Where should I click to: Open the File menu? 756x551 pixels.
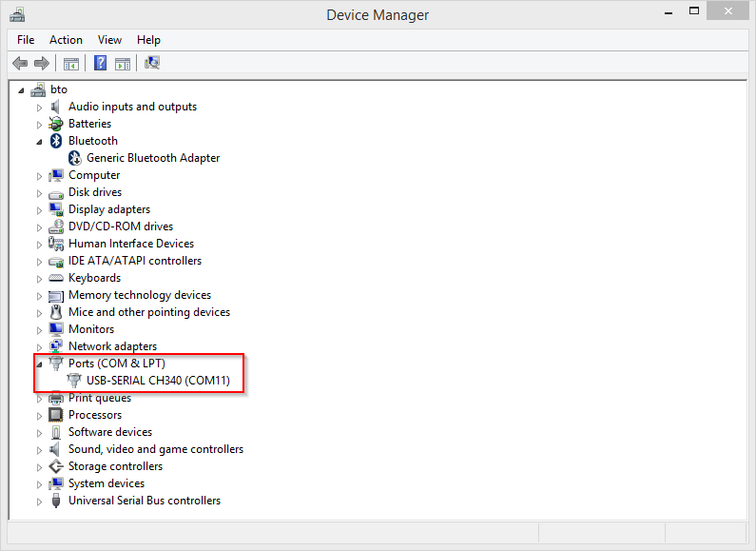[26, 40]
